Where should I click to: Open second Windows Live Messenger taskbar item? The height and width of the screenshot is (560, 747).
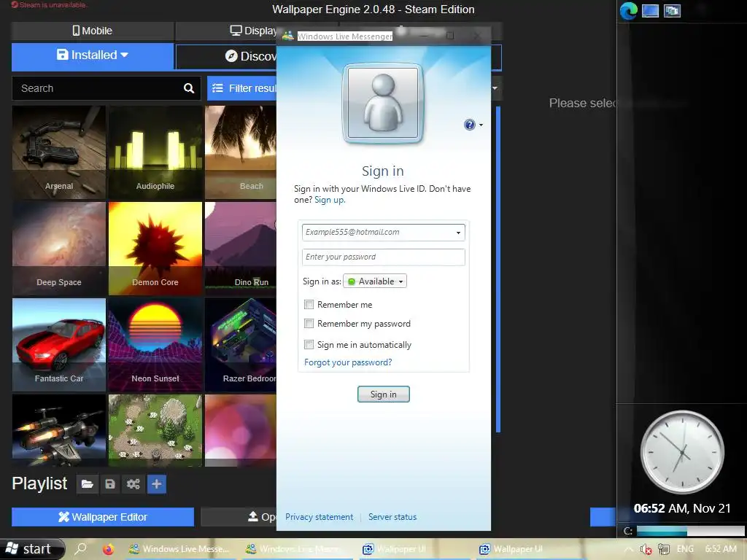click(296, 549)
